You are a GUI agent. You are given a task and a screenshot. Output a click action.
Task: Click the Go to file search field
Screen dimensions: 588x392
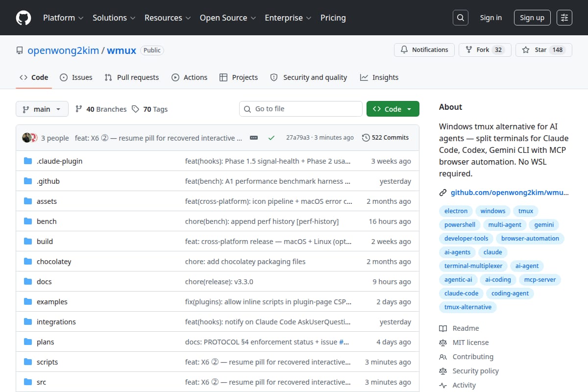click(301, 109)
